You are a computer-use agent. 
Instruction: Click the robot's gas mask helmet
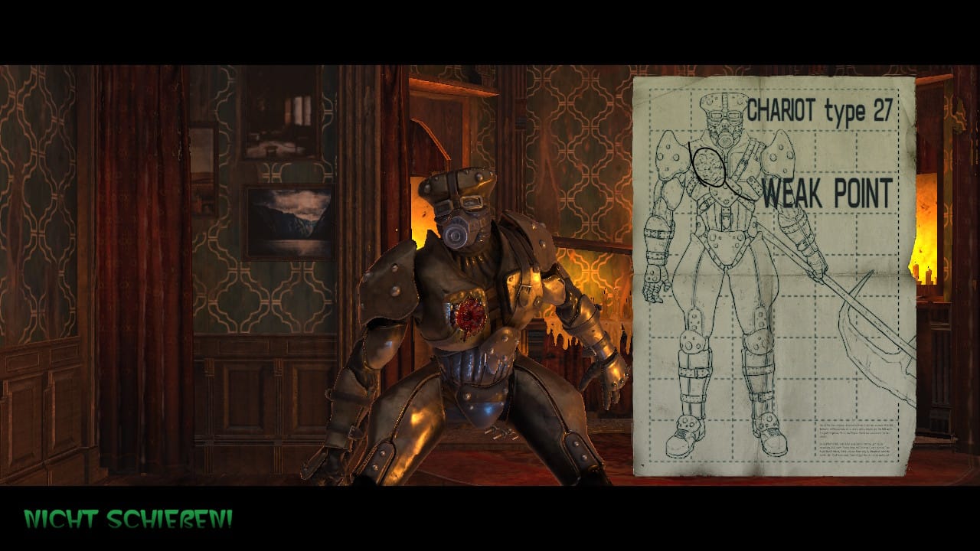click(458, 210)
